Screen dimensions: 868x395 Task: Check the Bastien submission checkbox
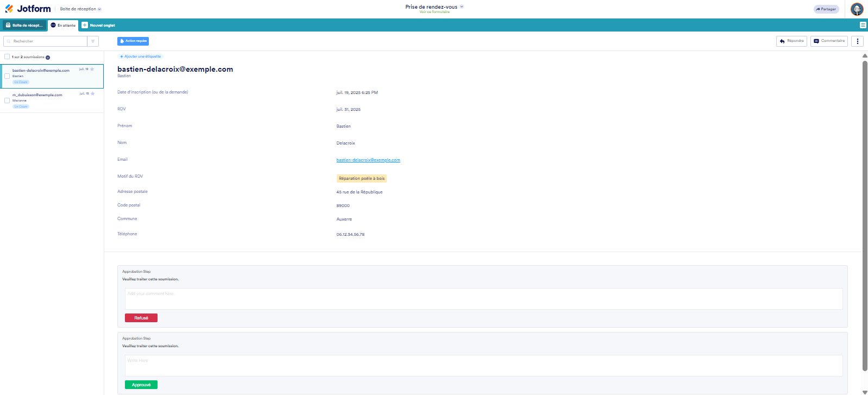coord(7,76)
